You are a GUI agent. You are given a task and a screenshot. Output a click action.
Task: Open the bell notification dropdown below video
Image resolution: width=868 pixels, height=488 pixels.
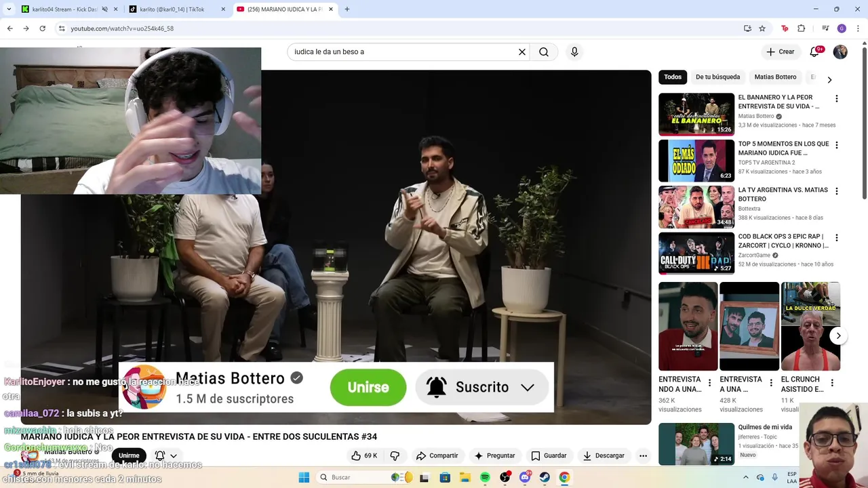tap(167, 455)
